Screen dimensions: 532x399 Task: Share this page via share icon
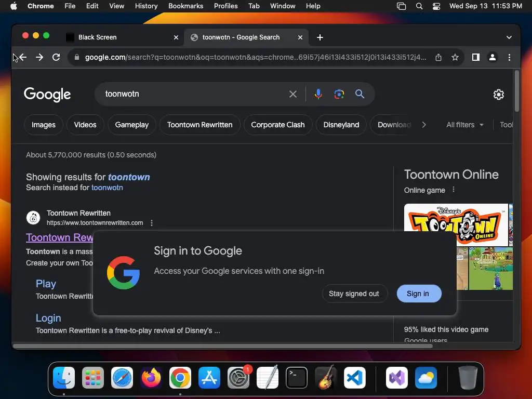tap(438, 57)
